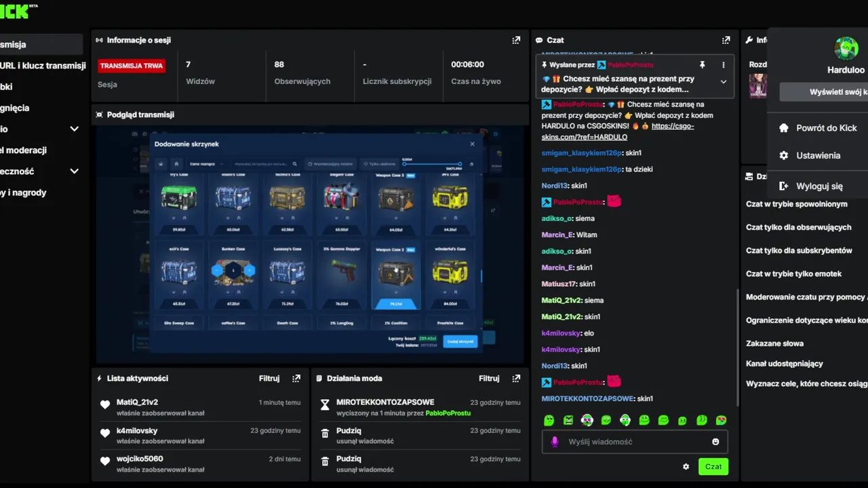This screenshot has height=488, width=868.
Task: Open Filtruj in Lista aktywności
Action: pos(269,378)
